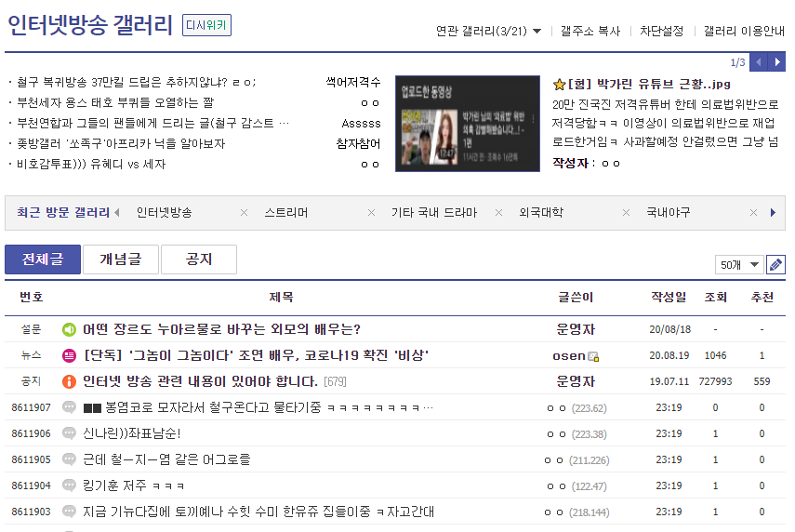Viewport: 795px width, 532px height.
Task: Open notice 인터넷 방송 관련 내용이 있어야 합니다
Action: [x=200, y=381]
